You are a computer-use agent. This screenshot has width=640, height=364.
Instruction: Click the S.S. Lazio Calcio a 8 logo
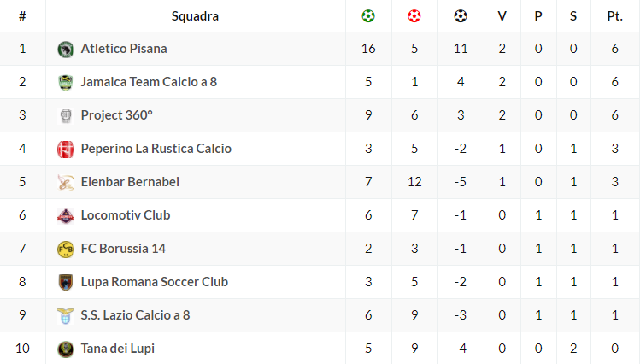tap(66, 315)
